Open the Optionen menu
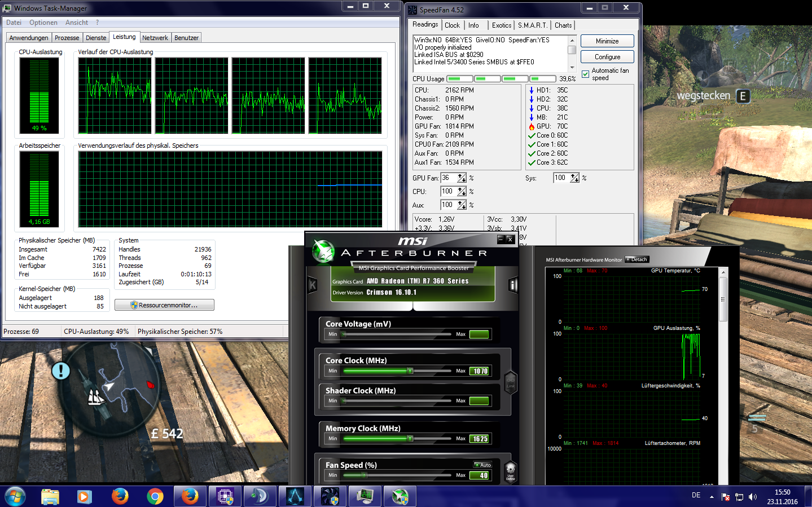Screen dimensions: 812x507 pyautogui.click(x=43, y=23)
